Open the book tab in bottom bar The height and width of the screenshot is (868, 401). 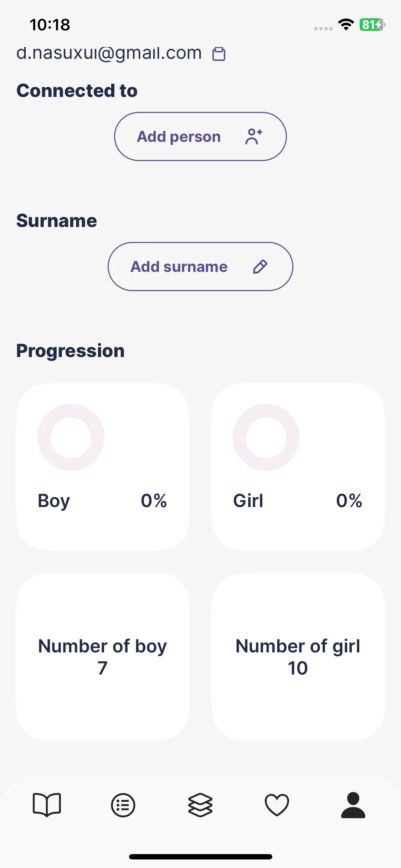[47, 805]
